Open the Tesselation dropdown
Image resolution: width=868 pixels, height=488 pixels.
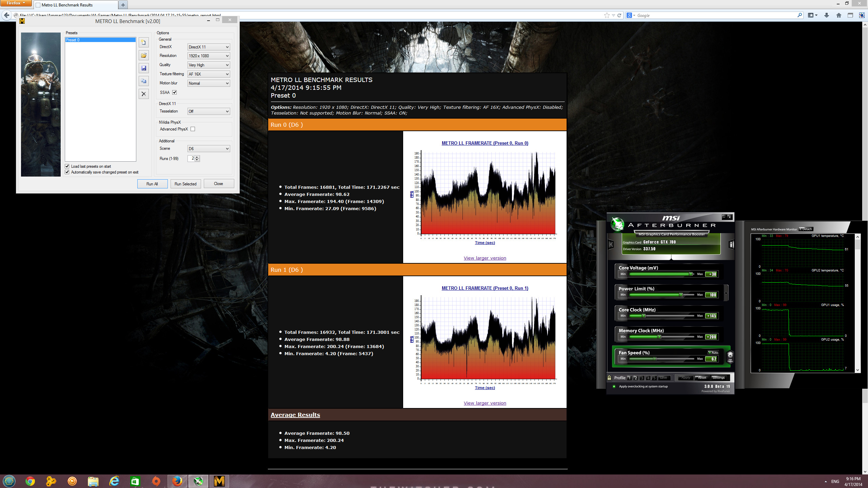tap(209, 111)
